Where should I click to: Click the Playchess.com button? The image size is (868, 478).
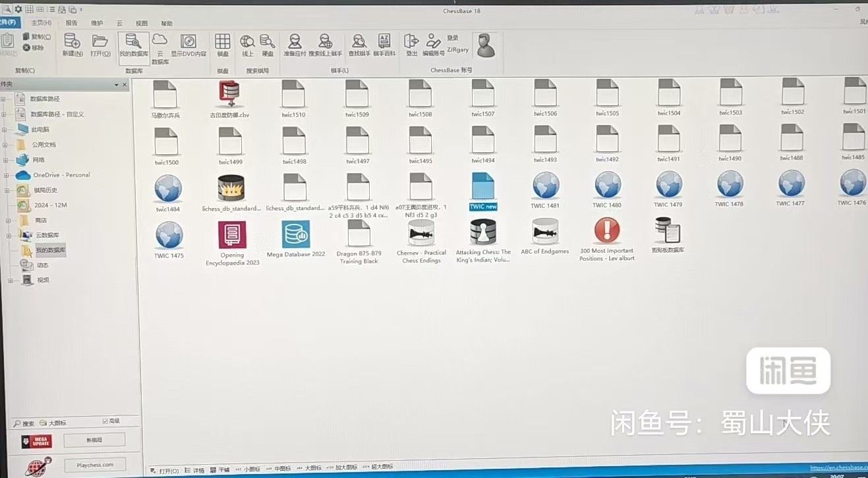[x=95, y=465]
